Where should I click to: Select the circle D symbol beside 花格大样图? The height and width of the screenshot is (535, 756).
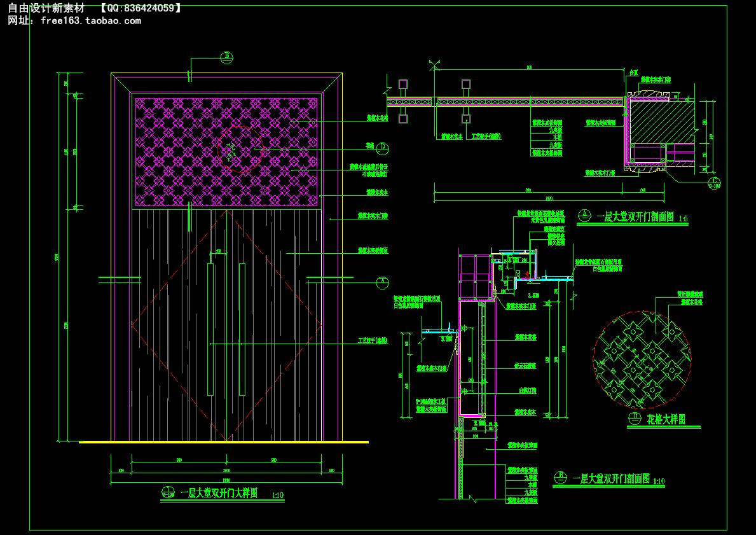click(635, 418)
